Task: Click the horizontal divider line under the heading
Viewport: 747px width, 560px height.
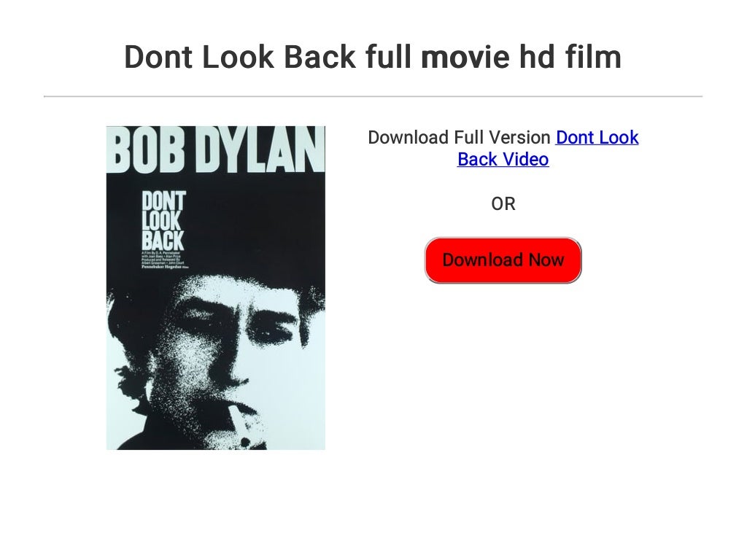Action: pyautogui.click(x=373, y=96)
